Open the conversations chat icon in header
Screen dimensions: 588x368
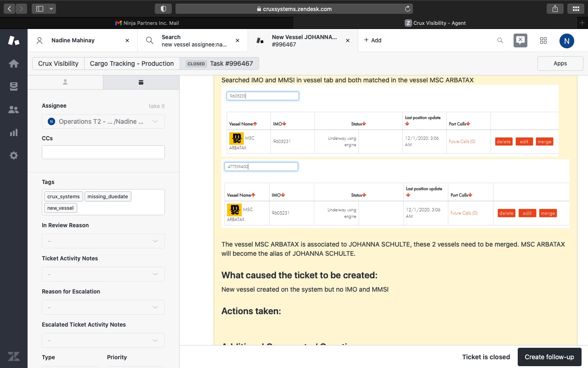click(520, 40)
